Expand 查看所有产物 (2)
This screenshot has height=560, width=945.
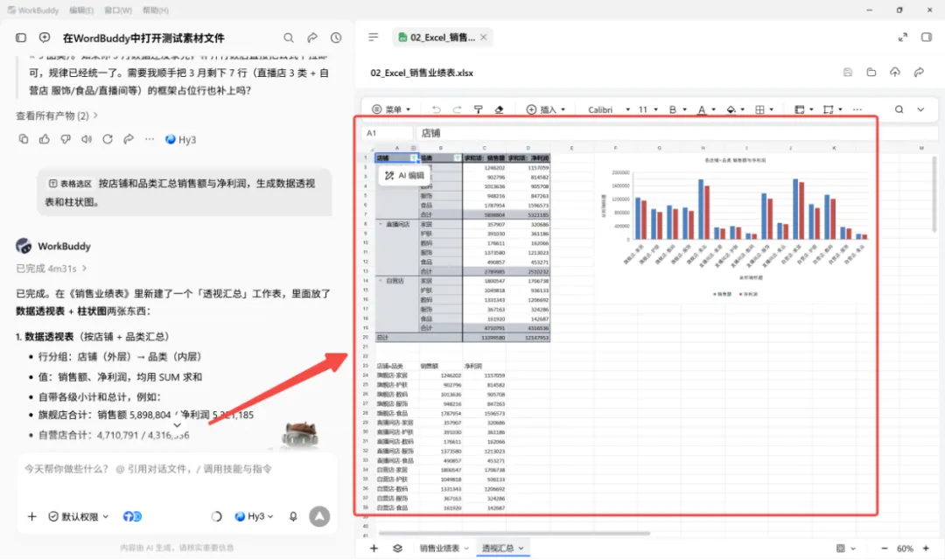click(x=57, y=115)
